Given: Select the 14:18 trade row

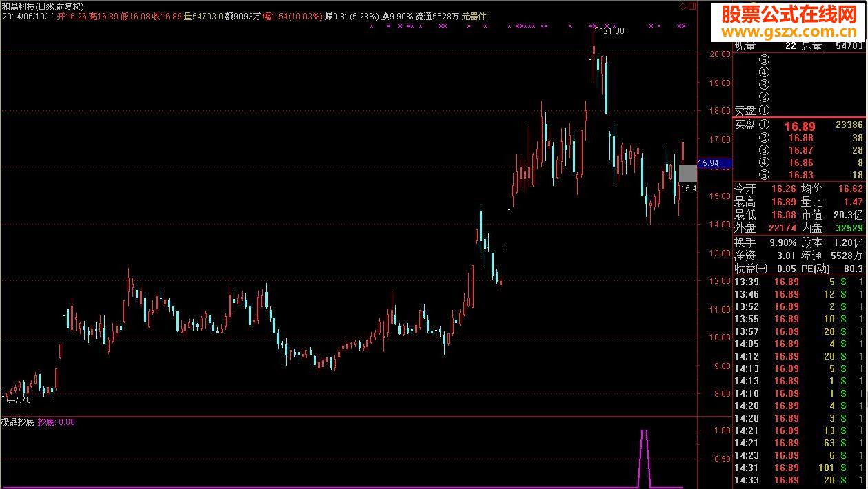Looking at the screenshot, I should tap(798, 393).
